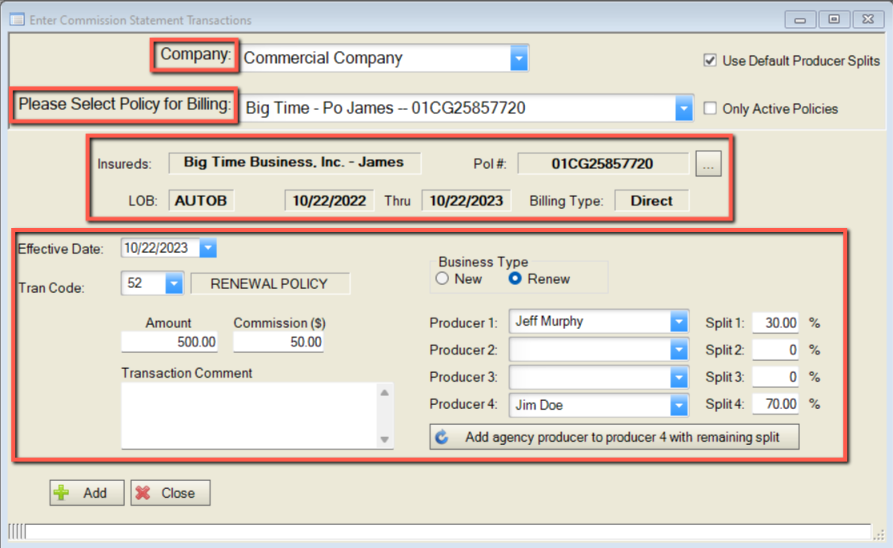Viewport: 893px width, 548px height.
Task: Click the Amount input field
Action: [x=170, y=342]
